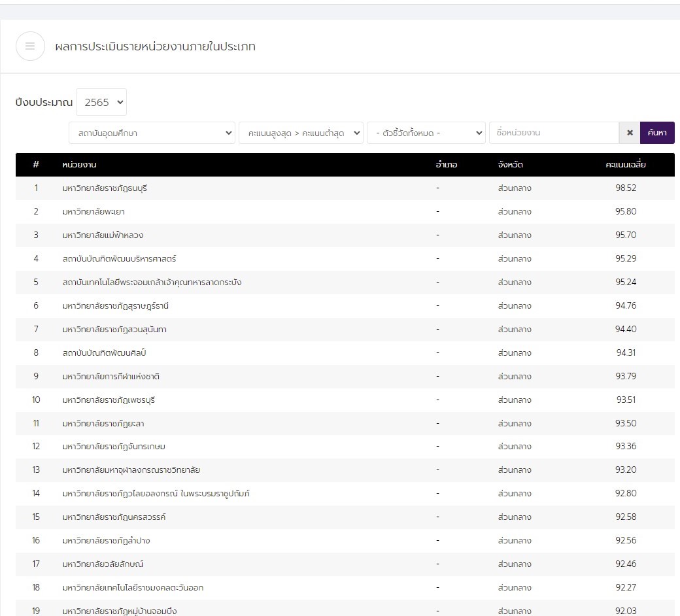Click rank number 10 cell

pyautogui.click(x=36, y=400)
